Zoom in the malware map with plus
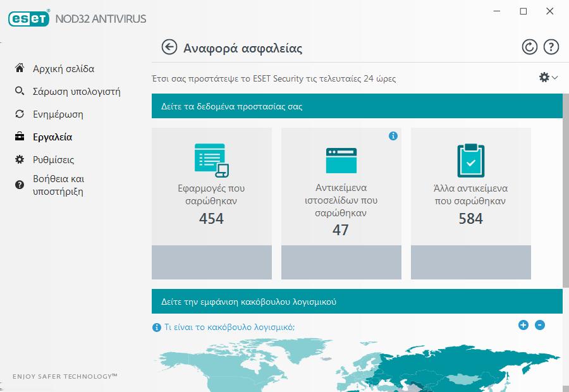This screenshot has width=569, height=392. click(x=523, y=325)
